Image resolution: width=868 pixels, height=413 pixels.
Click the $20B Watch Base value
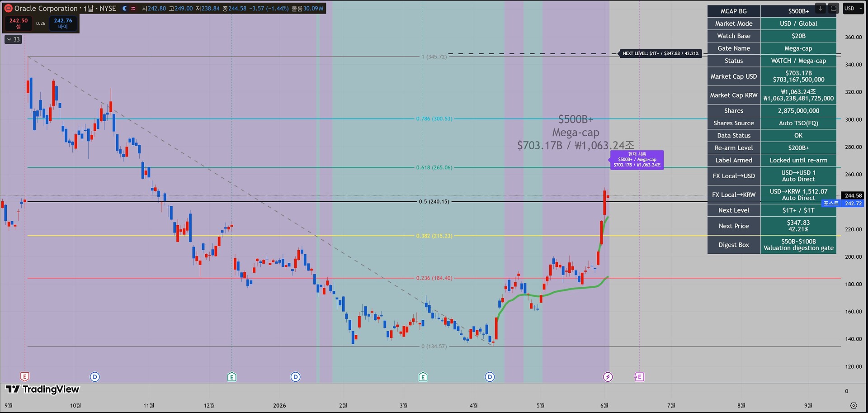pyautogui.click(x=798, y=36)
